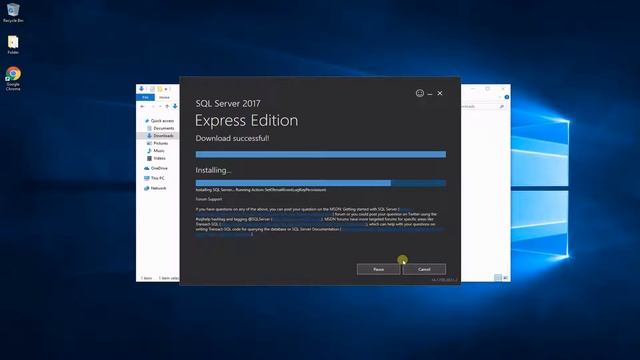Click New folder icon in Explorer title bar
The height and width of the screenshot is (360, 640).
pyautogui.click(x=160, y=89)
